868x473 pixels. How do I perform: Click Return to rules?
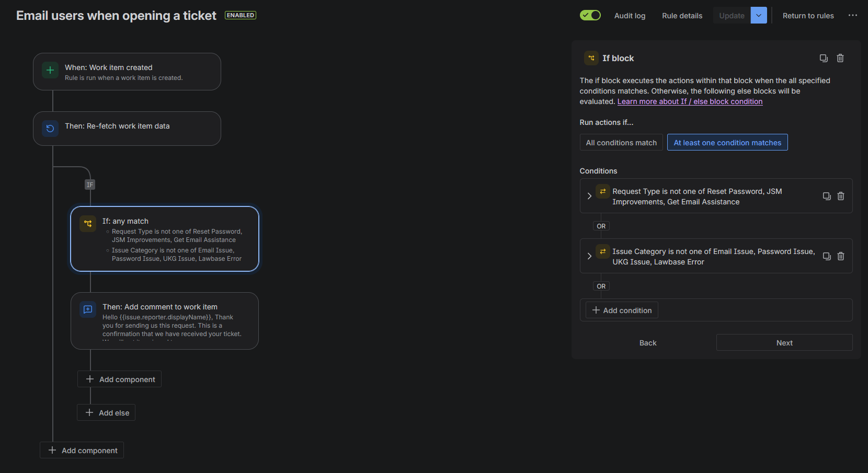coord(808,16)
